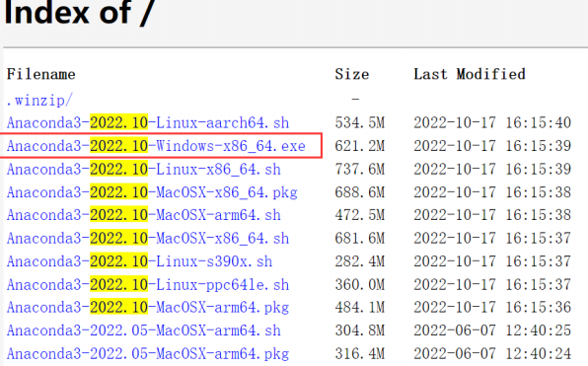Select the 316.4M size value

(x=360, y=353)
